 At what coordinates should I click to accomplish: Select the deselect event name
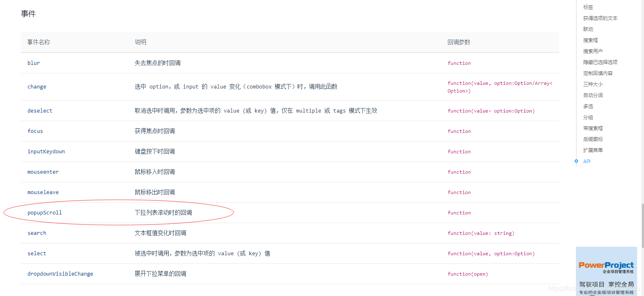coord(40,111)
